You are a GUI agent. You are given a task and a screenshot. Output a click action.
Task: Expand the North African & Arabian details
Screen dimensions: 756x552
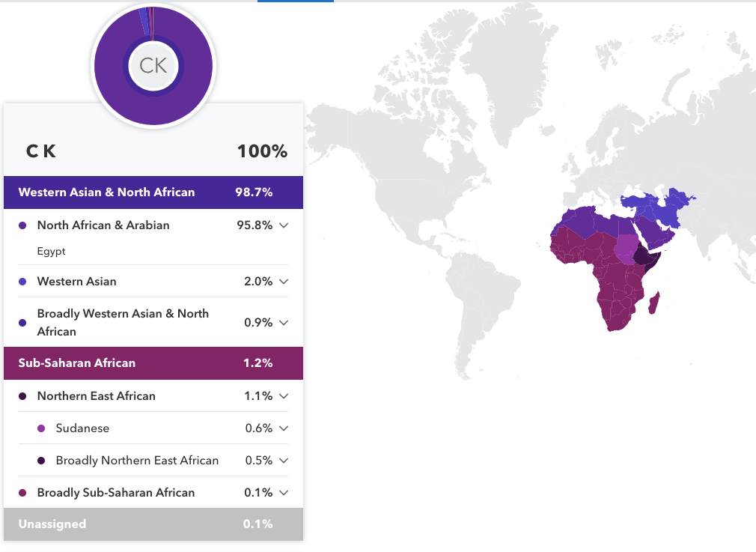(283, 225)
